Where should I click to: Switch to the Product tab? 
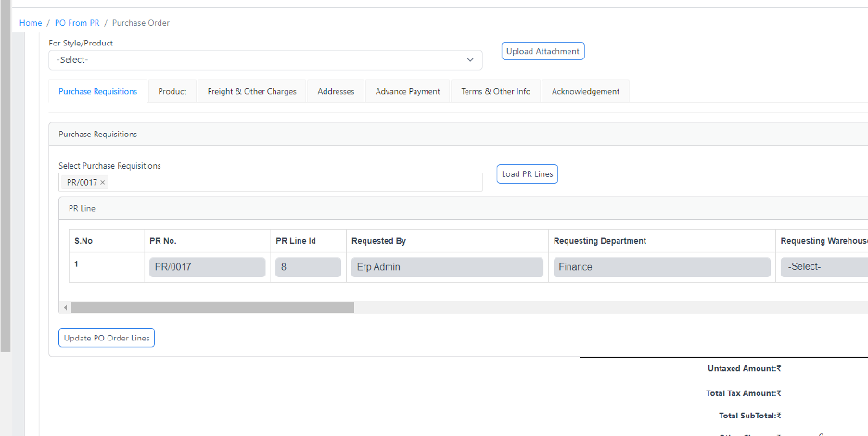172,91
